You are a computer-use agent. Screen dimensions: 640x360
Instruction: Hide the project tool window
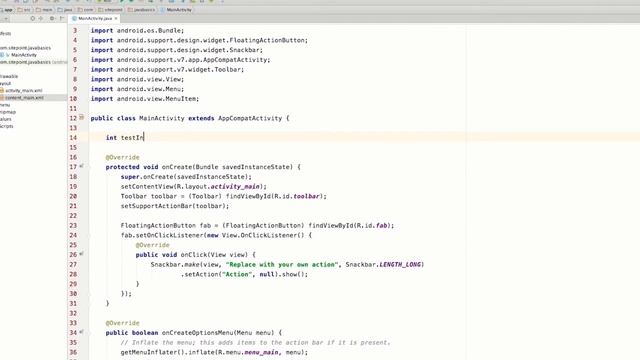click(62, 18)
